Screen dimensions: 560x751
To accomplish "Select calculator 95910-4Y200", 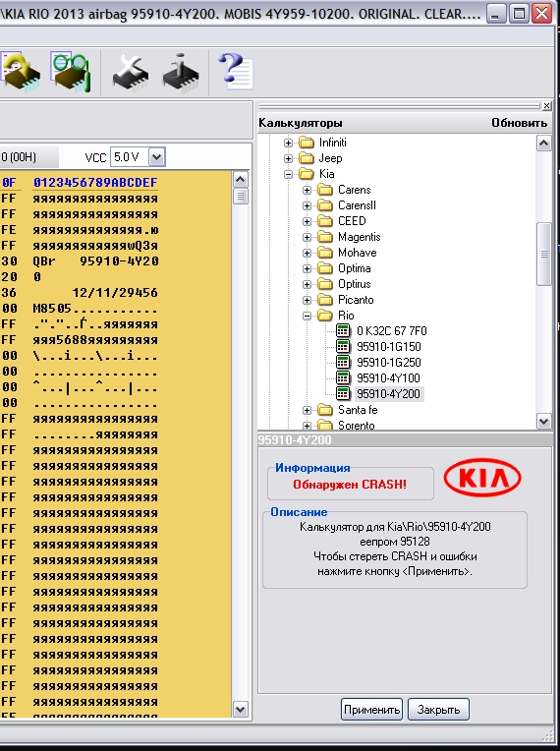I will pos(388,394).
